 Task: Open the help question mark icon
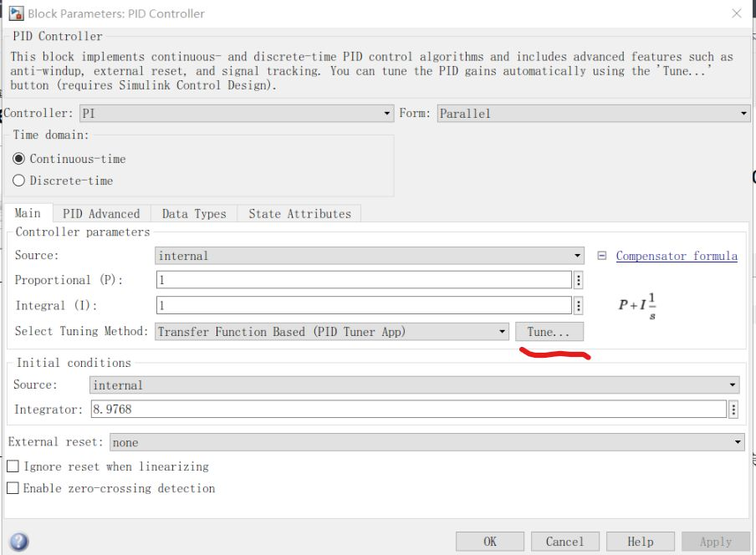pos(18,542)
